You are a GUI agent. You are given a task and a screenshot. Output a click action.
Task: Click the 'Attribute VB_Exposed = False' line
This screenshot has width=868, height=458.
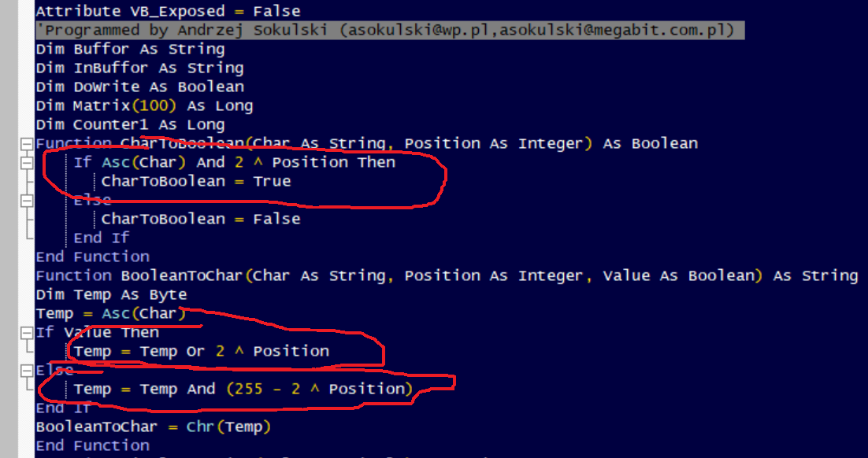[168, 12]
